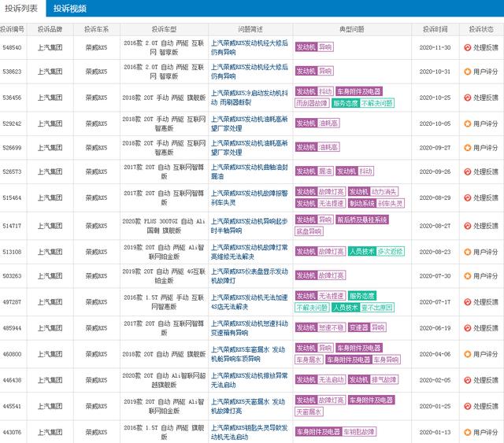
Task: Open the 发动机异响起步时半轴异响 complaint link
Action: pos(250,226)
